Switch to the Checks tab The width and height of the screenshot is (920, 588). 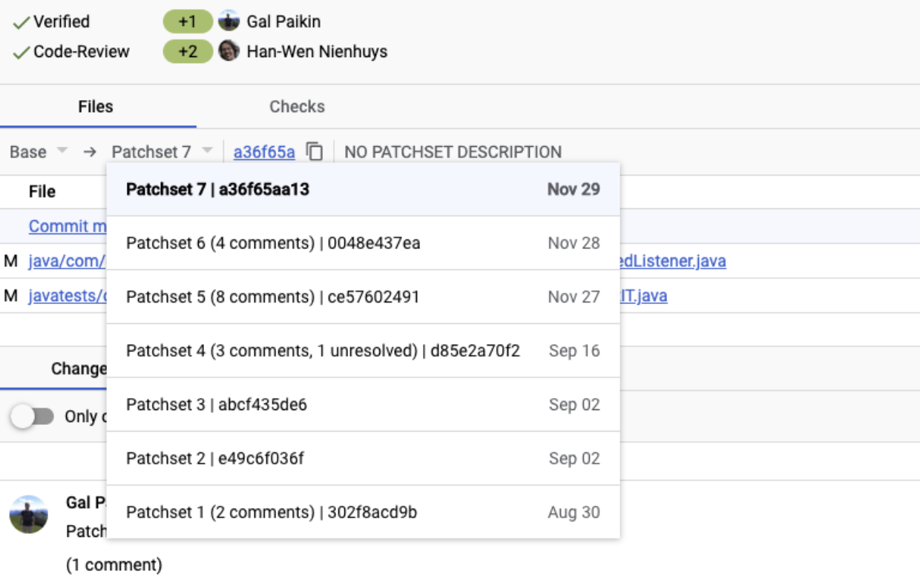tap(296, 106)
